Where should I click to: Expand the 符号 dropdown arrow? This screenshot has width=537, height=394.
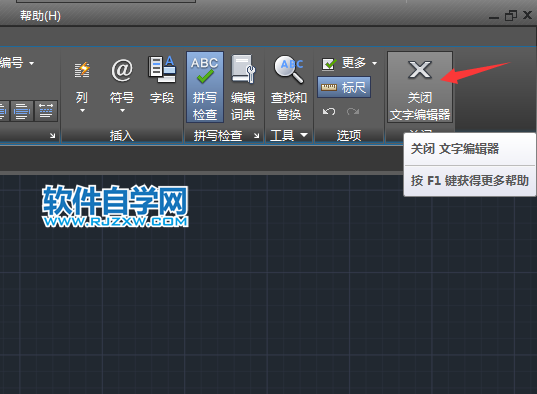[x=122, y=111]
